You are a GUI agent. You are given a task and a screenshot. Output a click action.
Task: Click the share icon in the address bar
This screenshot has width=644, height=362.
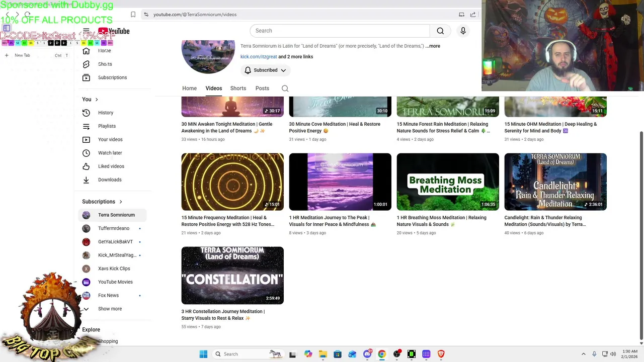pos(473,15)
